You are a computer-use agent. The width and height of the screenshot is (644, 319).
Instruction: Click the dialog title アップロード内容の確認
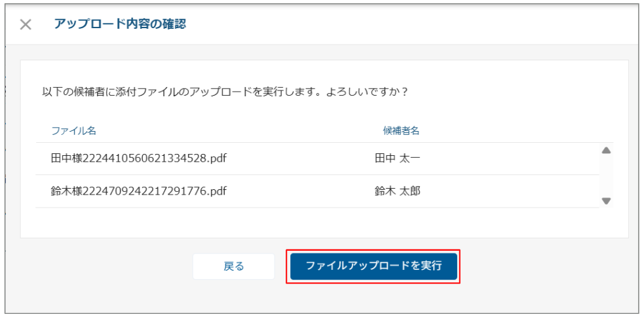120,24
